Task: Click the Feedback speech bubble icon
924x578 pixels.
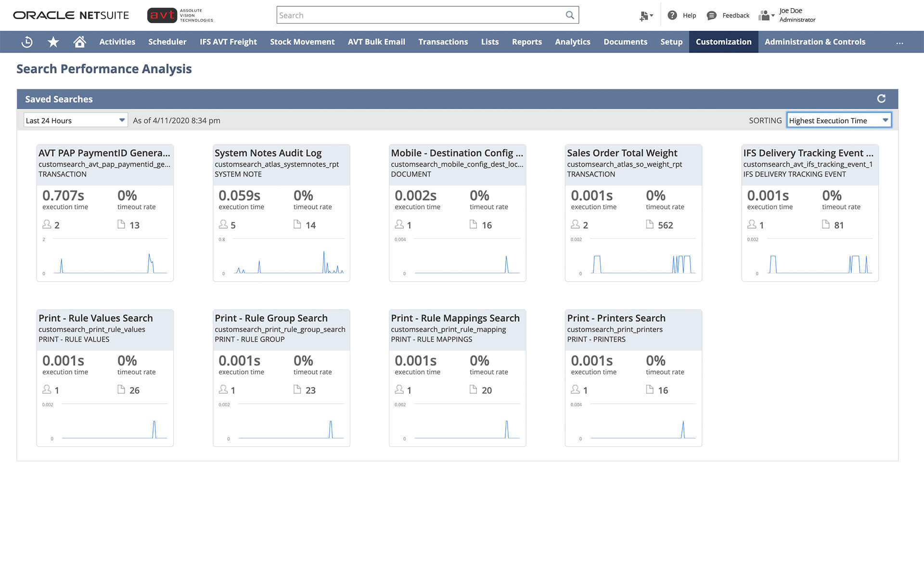Action: (x=711, y=15)
